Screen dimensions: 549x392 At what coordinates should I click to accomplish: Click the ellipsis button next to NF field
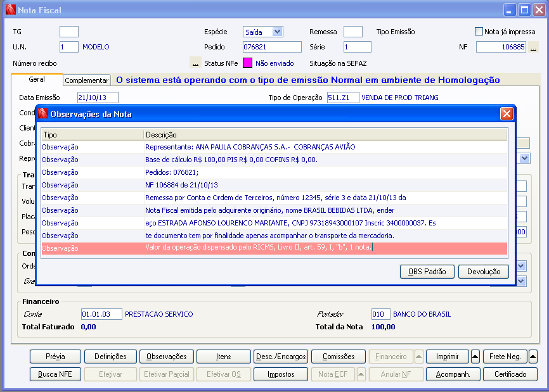click(533, 47)
